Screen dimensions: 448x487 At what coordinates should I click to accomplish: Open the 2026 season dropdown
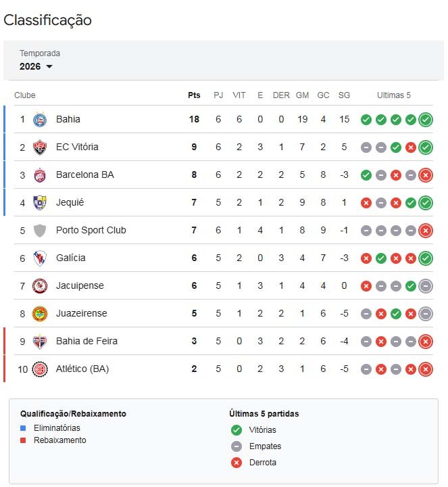tap(36, 66)
